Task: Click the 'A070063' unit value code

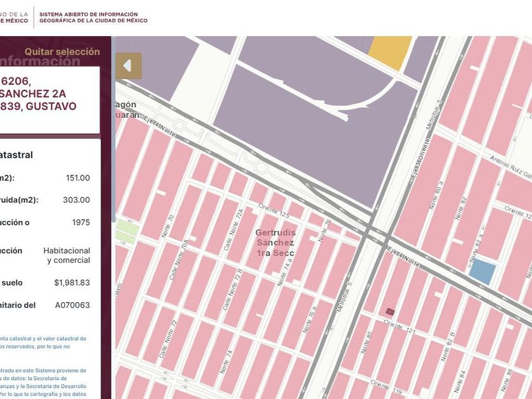Action: (x=73, y=305)
